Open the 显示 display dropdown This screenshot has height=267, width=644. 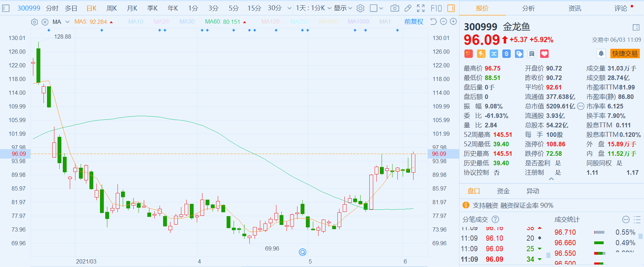[x=343, y=8]
